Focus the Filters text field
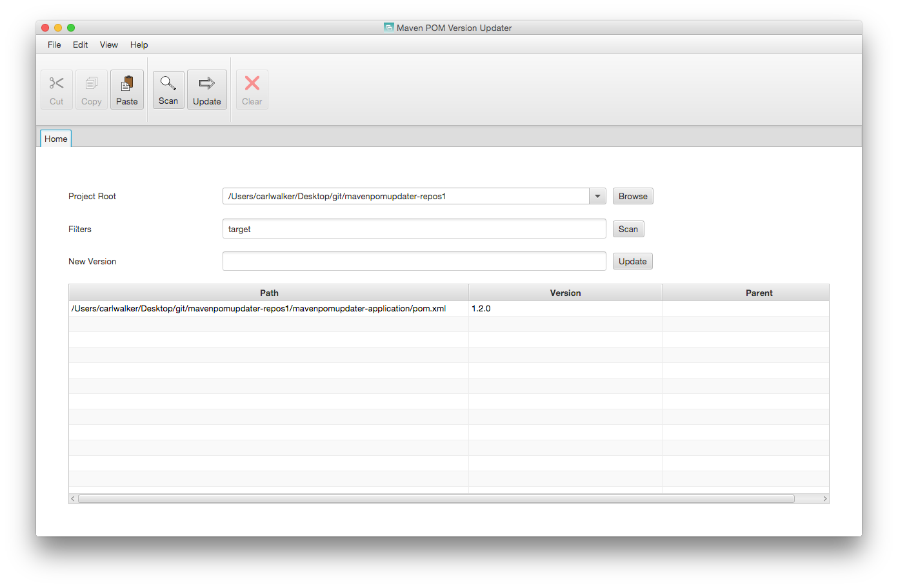 [414, 229]
